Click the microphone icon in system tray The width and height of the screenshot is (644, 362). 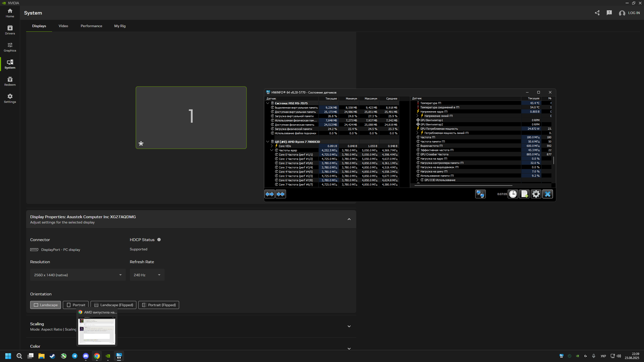point(594,356)
